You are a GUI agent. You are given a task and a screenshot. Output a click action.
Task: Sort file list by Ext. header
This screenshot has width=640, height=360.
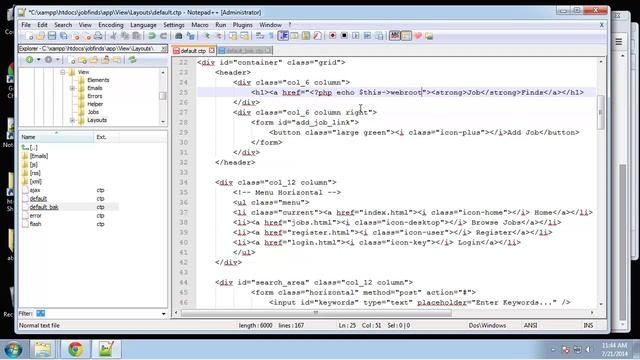[107, 137]
